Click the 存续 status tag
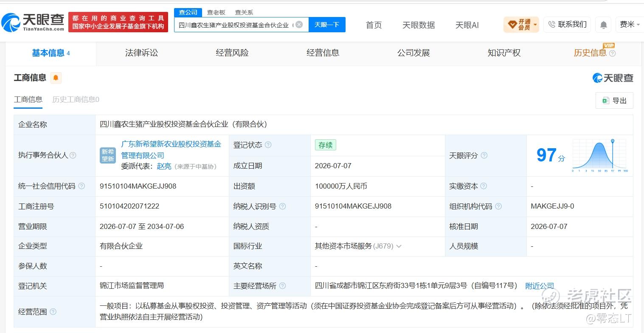644x333 pixels. coord(325,145)
